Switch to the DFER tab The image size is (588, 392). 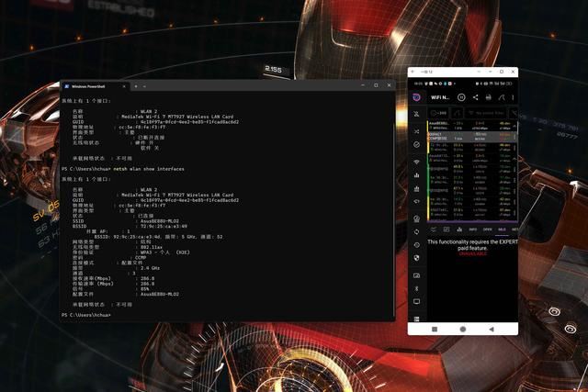click(x=487, y=230)
